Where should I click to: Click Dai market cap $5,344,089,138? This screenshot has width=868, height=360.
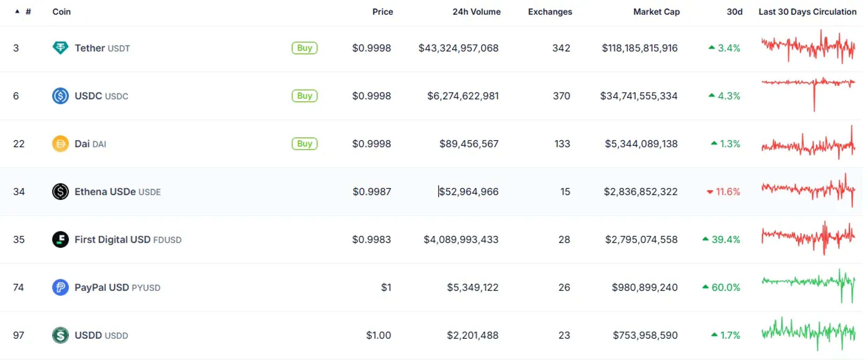pos(641,144)
